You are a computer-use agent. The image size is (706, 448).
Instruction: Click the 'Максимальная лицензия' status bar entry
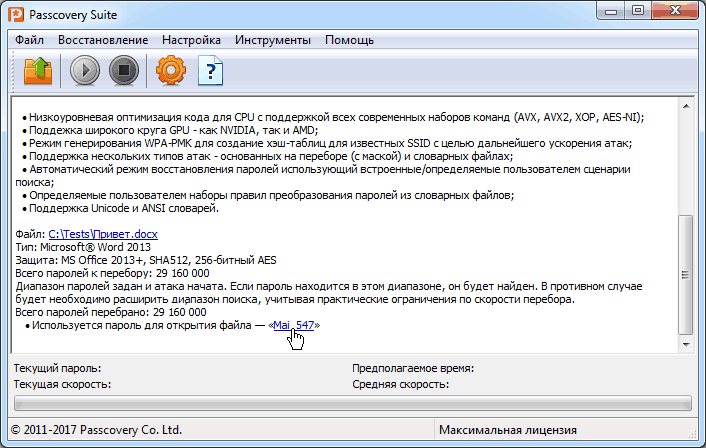[x=508, y=430]
